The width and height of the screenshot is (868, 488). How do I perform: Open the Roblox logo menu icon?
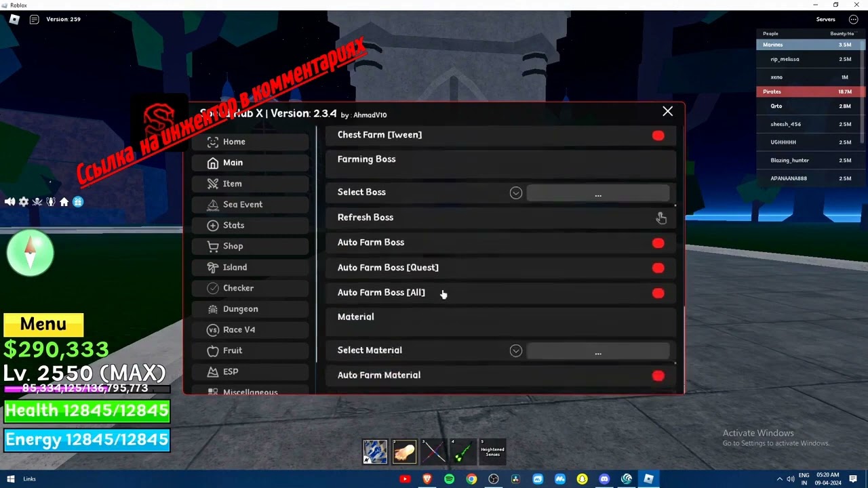[x=14, y=19]
